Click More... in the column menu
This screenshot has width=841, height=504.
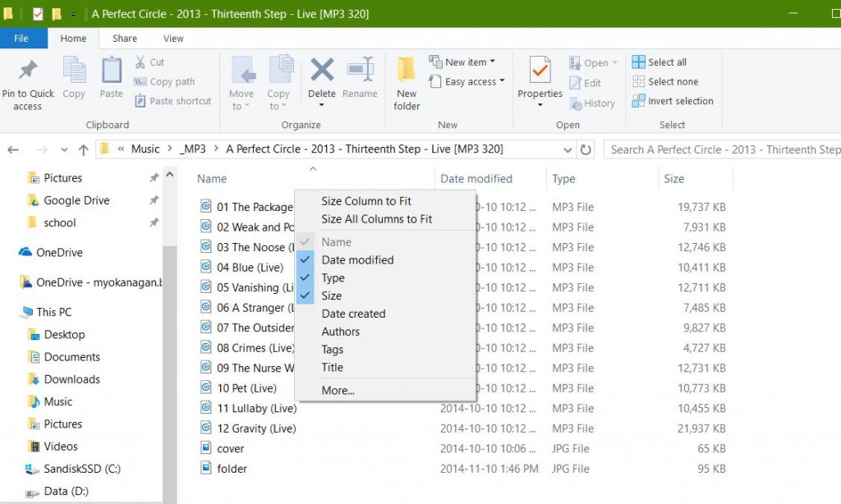click(x=338, y=390)
